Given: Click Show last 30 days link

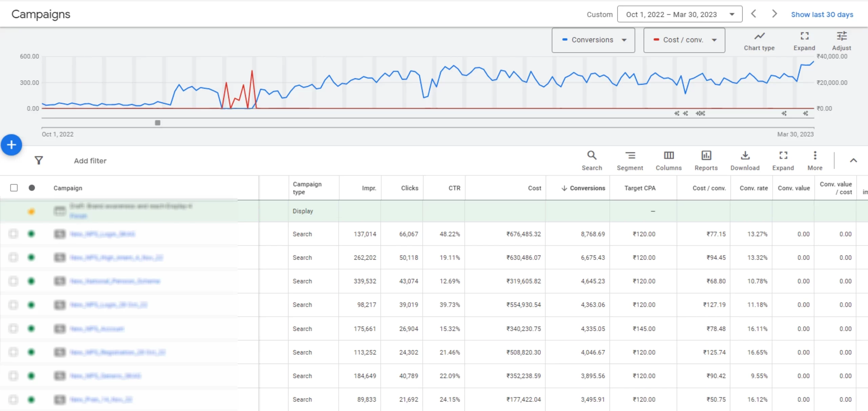Looking at the screenshot, I should (822, 15).
